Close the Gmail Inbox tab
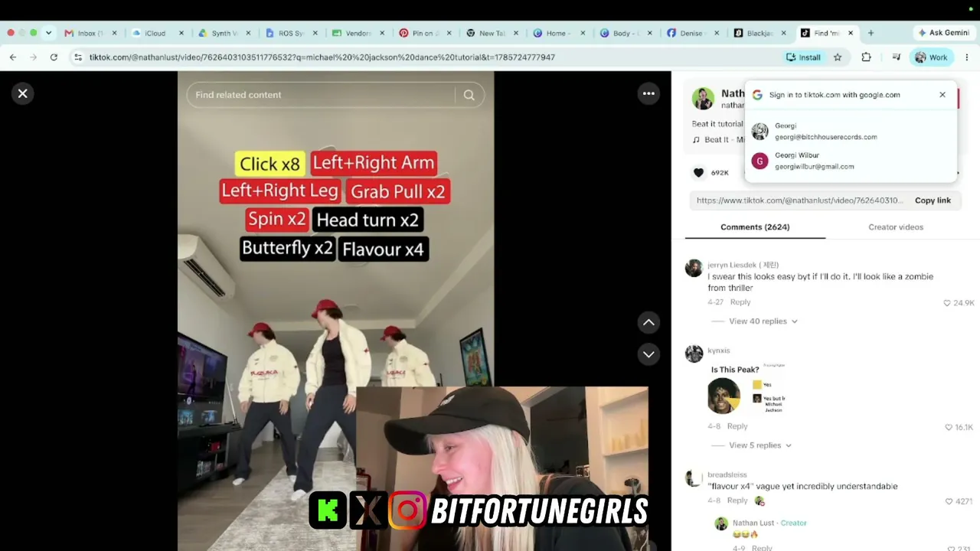 coord(115,33)
